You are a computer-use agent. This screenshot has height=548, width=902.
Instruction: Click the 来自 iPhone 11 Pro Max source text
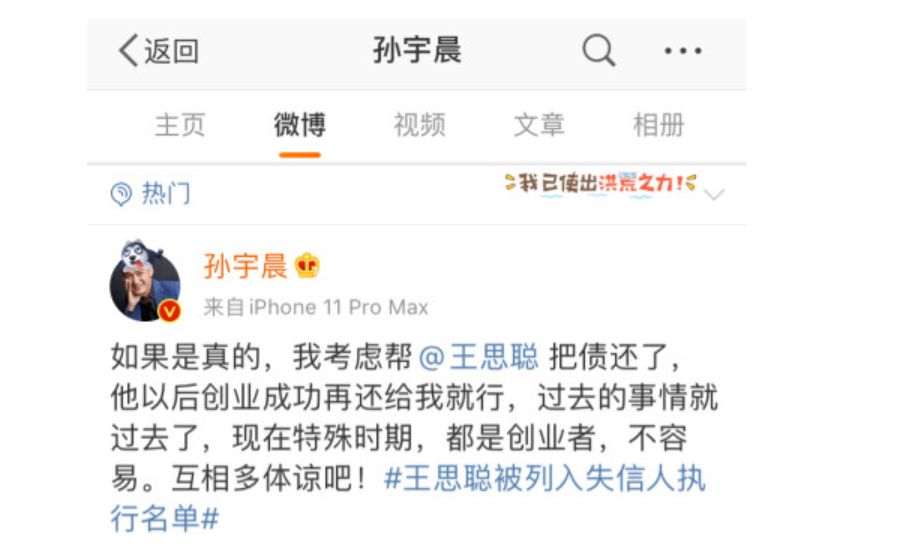[316, 307]
